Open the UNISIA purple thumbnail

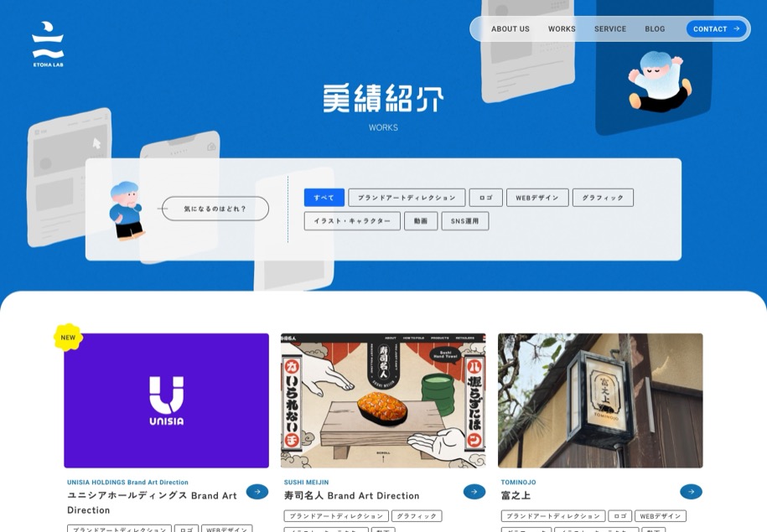166,400
